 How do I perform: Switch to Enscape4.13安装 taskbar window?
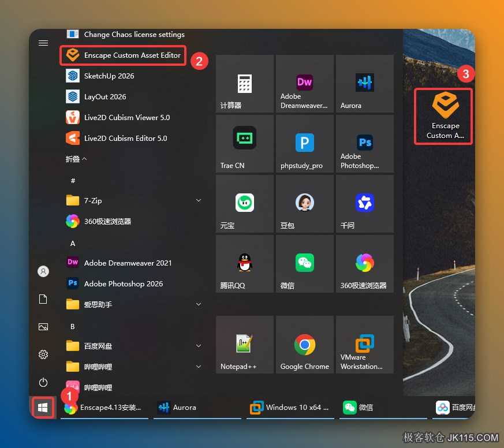(x=104, y=408)
